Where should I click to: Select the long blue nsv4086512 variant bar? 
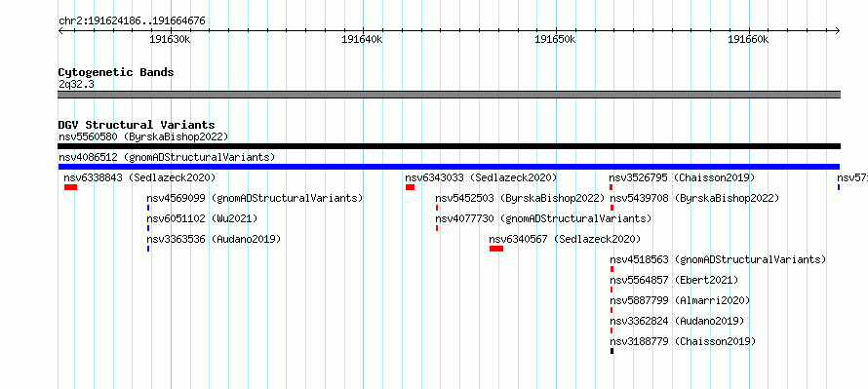449,167
